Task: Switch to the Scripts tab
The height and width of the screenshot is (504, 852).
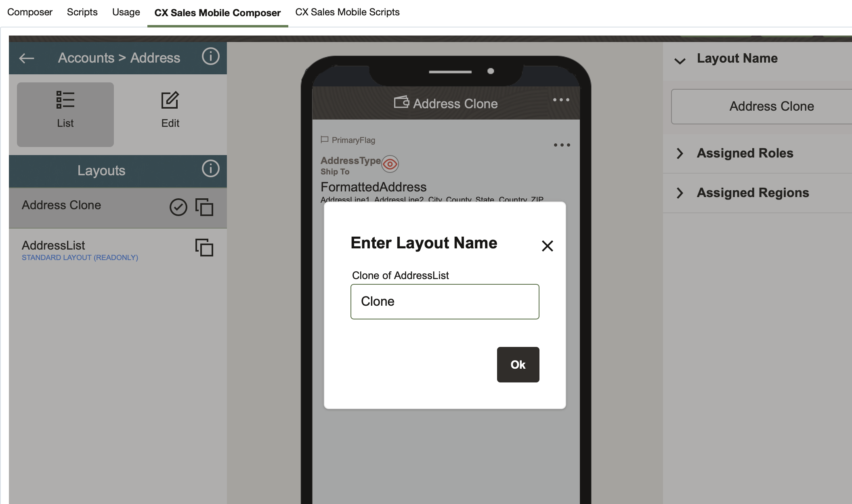Action: (82, 12)
